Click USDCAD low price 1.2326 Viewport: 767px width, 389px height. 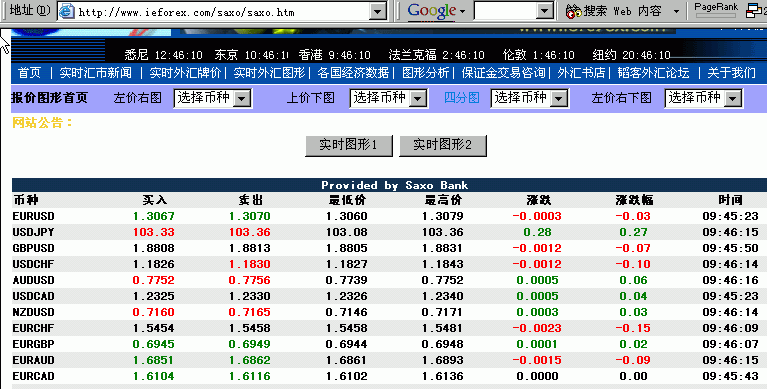(346, 296)
